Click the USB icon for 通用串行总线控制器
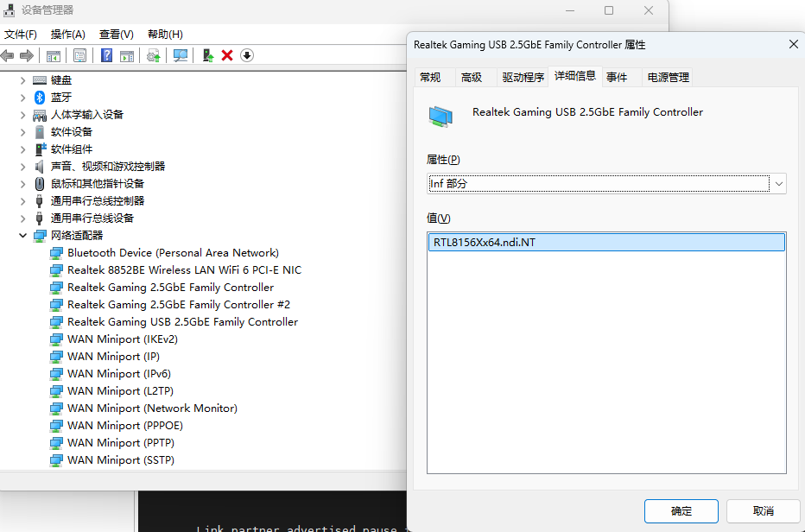 (40, 200)
